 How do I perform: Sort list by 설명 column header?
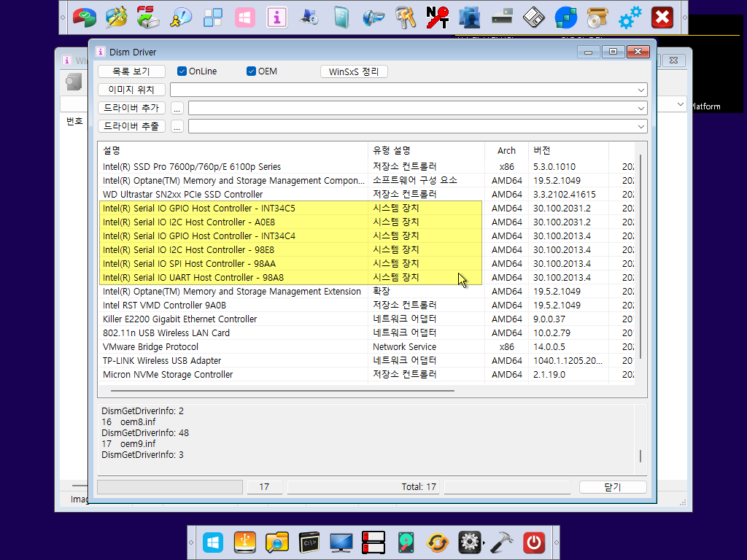(233, 150)
